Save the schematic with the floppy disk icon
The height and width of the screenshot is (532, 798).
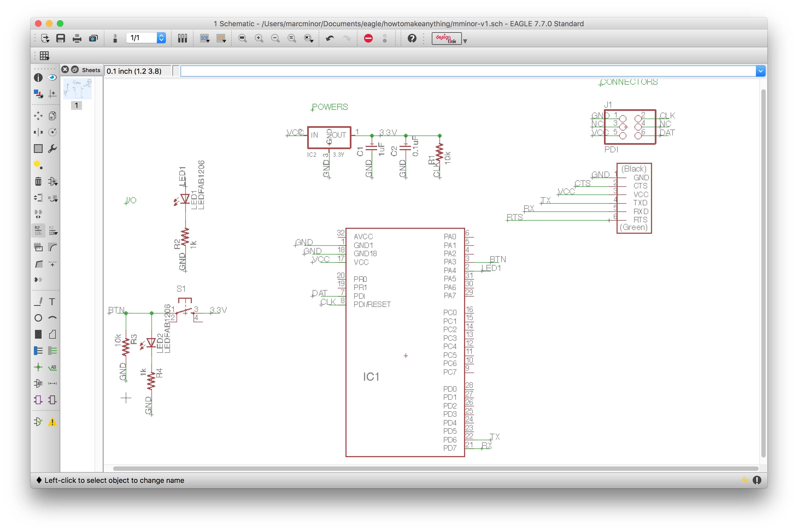pyautogui.click(x=61, y=38)
